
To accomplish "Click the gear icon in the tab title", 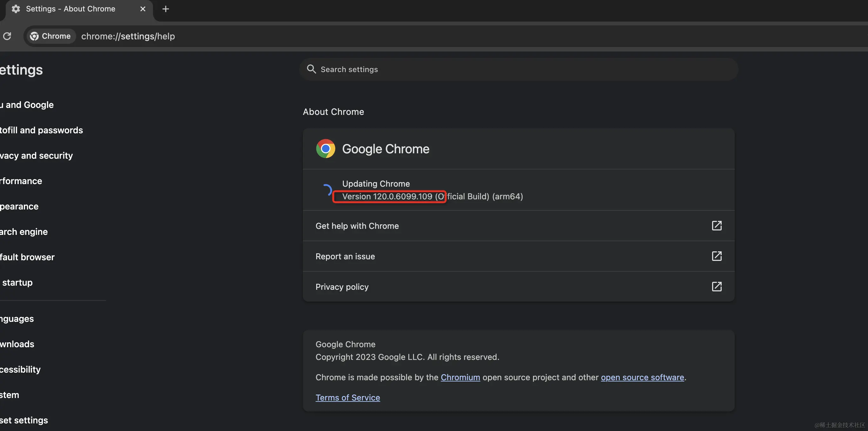I will [16, 9].
